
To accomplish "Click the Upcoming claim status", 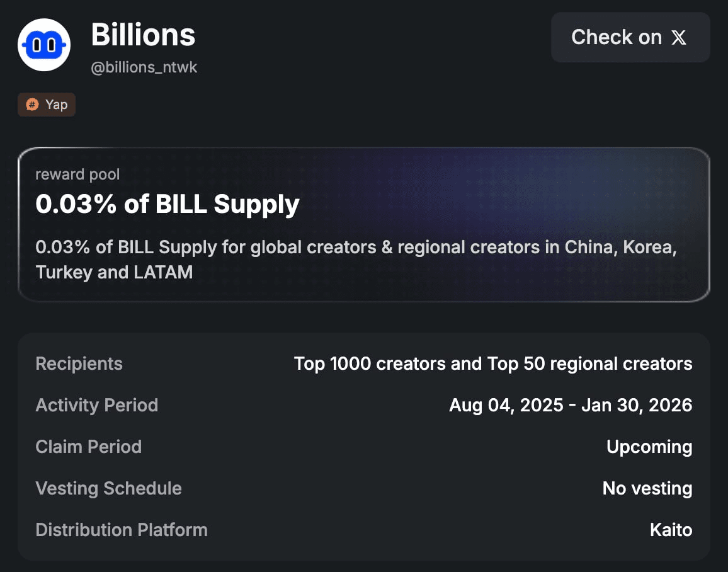I will point(649,447).
